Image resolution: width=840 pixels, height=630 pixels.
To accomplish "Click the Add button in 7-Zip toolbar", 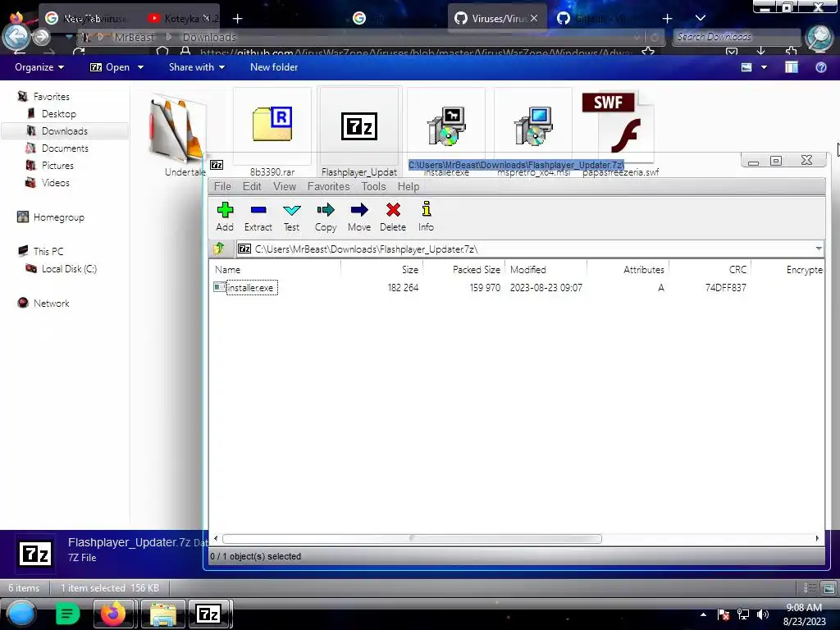I will 225,217.
